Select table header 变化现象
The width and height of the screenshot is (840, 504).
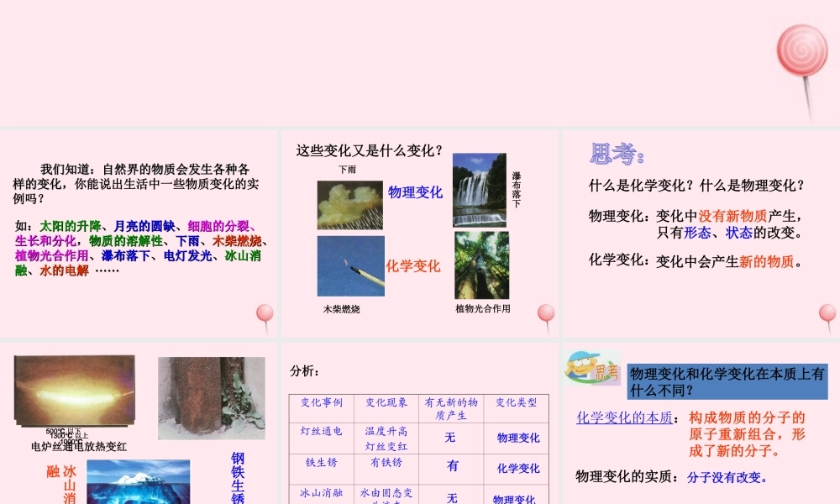click(x=386, y=402)
